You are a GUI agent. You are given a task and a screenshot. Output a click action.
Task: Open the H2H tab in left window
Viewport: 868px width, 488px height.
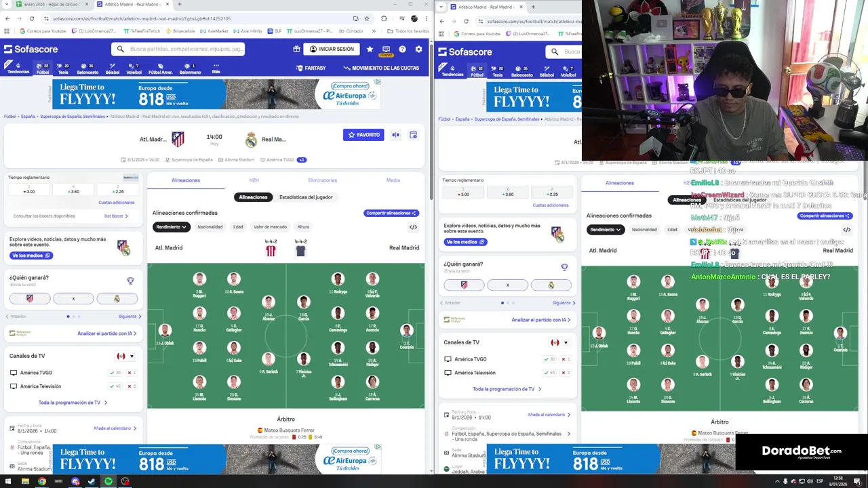click(254, 180)
